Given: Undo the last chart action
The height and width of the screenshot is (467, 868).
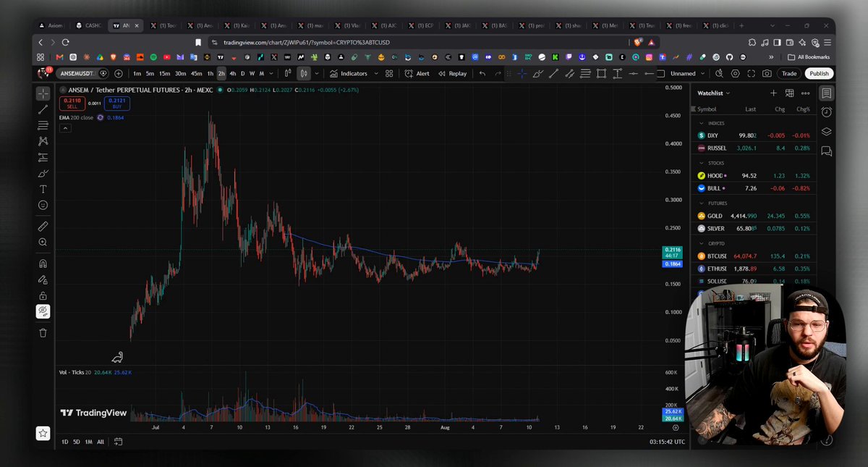Looking at the screenshot, I should tap(482, 73).
